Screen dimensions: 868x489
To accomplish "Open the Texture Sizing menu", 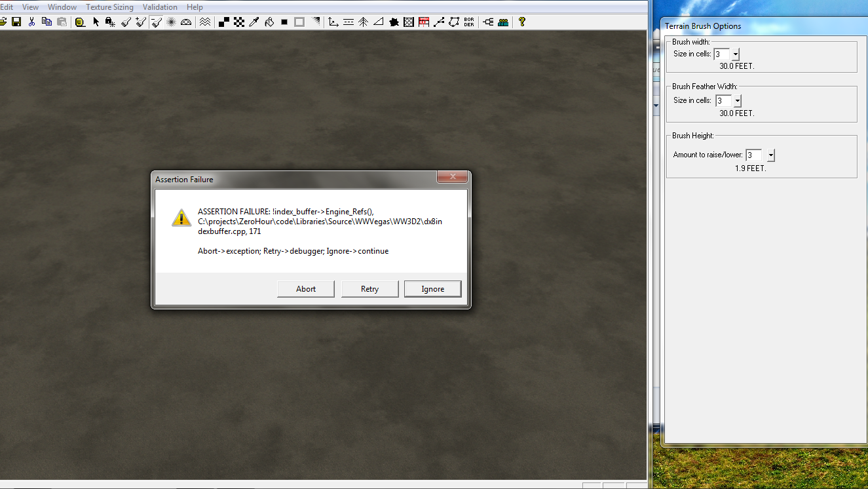I will click(109, 7).
